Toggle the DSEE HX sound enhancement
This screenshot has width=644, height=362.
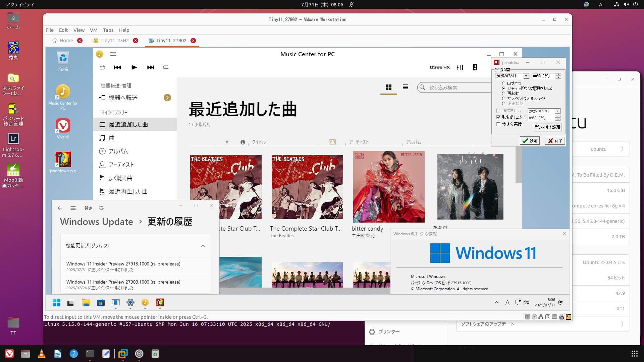[x=440, y=67]
